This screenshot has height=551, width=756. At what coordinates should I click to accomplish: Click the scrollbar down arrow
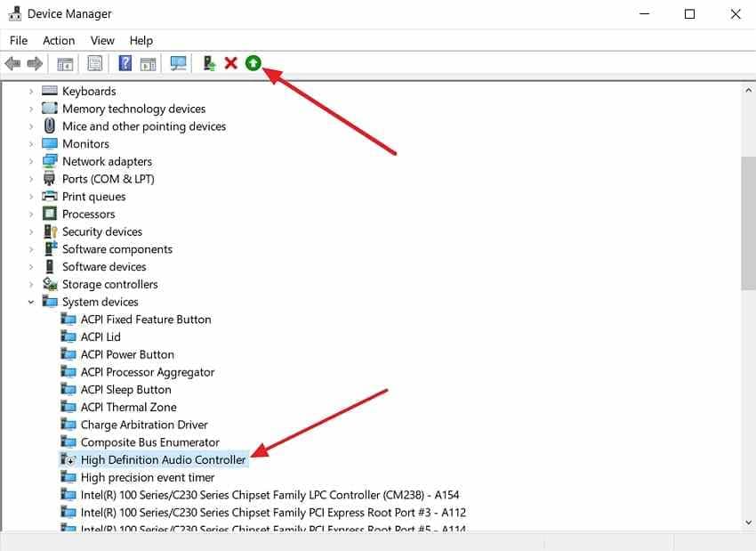748,523
